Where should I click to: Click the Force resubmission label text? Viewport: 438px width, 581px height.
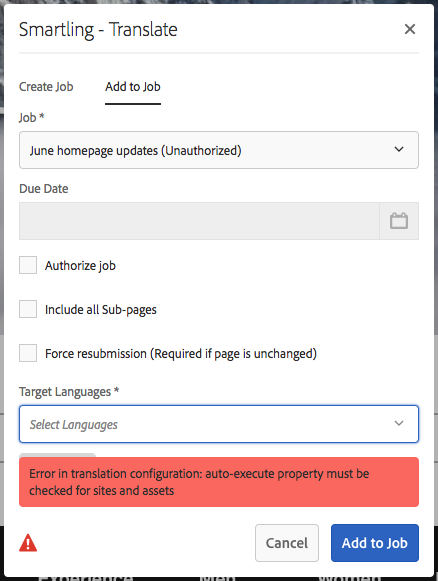click(x=181, y=354)
